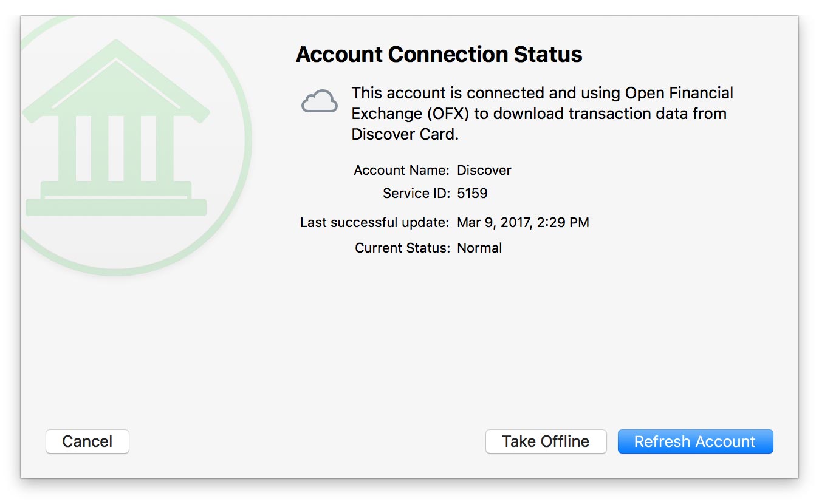Click the bank icon's base steps
This screenshot has width=819, height=504.
click(116, 200)
